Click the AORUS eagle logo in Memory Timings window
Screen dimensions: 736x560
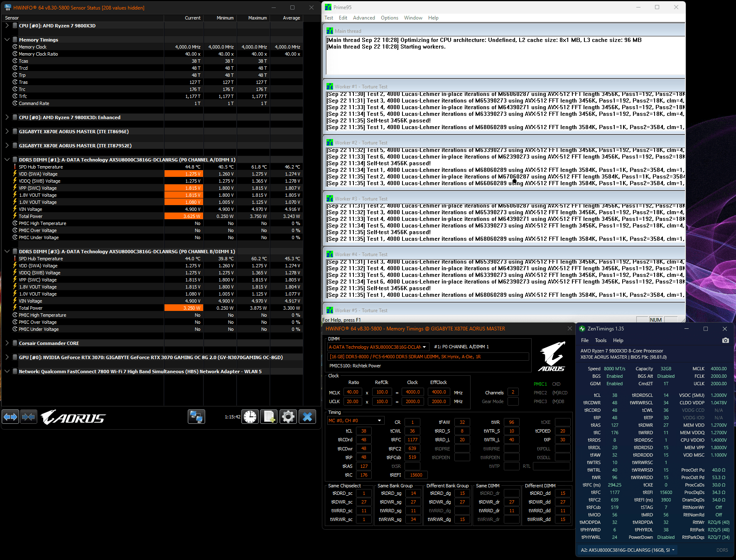click(x=552, y=357)
